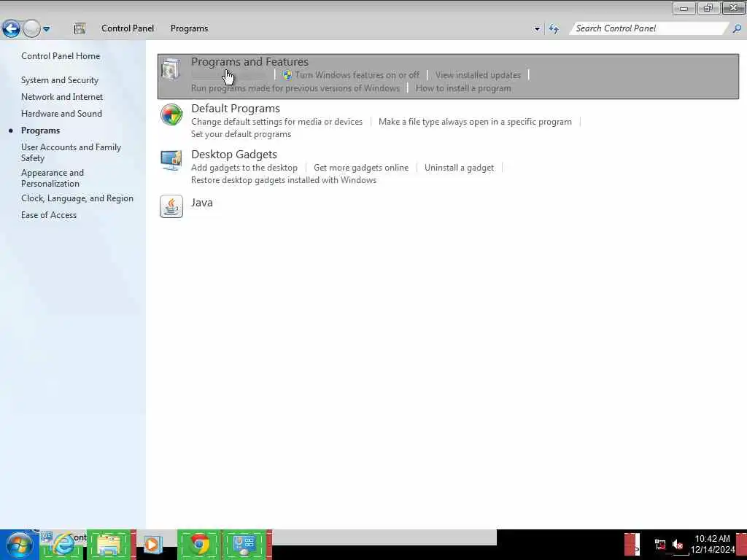
Task: Minimize the Control Panel window
Action: pos(684,7)
